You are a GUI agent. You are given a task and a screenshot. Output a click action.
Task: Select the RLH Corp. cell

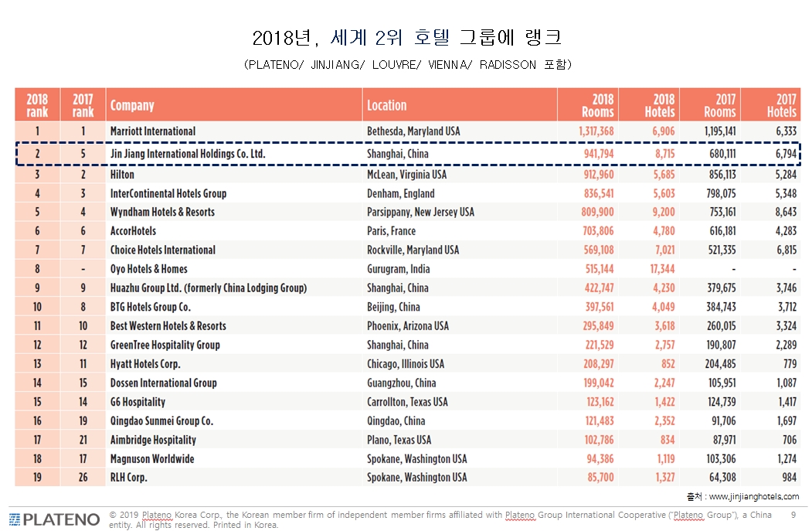[x=128, y=478]
